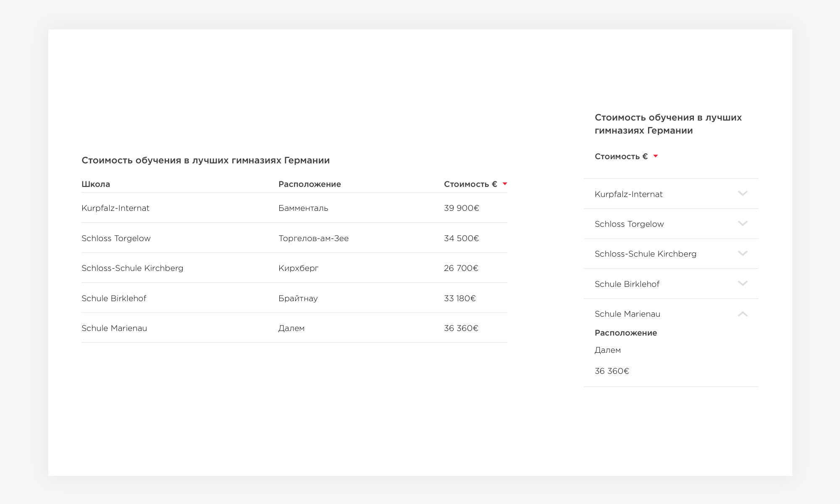The image size is (840, 504).
Task: Select Schule Birklehof in the table
Action: pyautogui.click(x=114, y=298)
